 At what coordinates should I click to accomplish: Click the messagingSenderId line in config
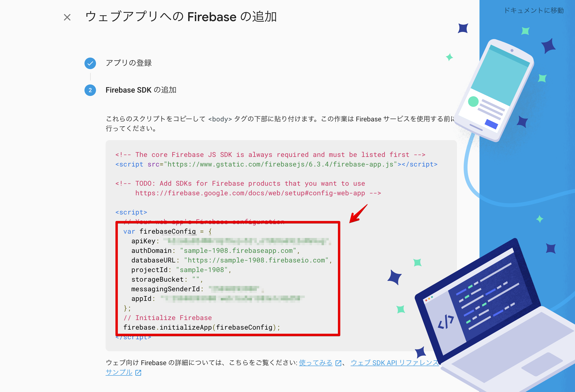[x=198, y=289]
